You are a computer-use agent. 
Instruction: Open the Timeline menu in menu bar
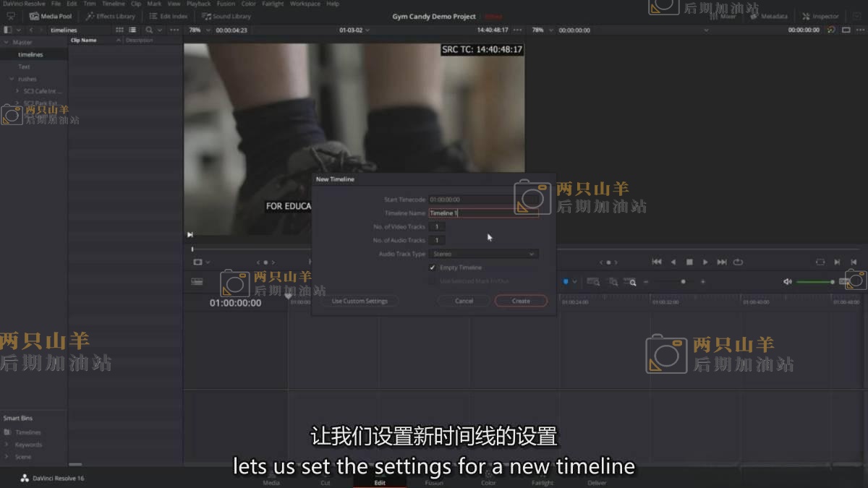(113, 4)
